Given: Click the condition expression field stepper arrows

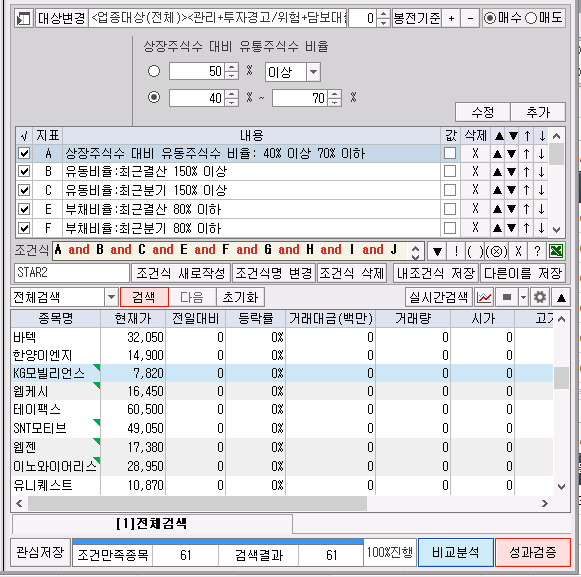Looking at the screenshot, I should point(416,252).
